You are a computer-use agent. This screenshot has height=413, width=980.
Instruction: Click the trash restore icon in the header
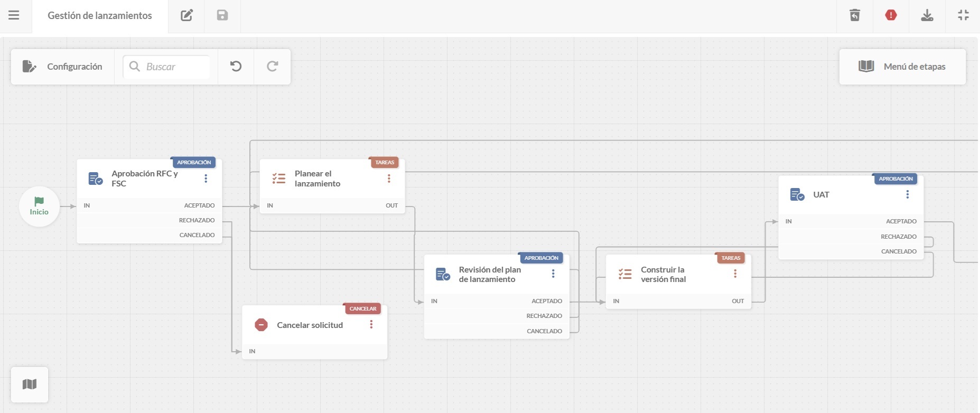click(x=855, y=15)
